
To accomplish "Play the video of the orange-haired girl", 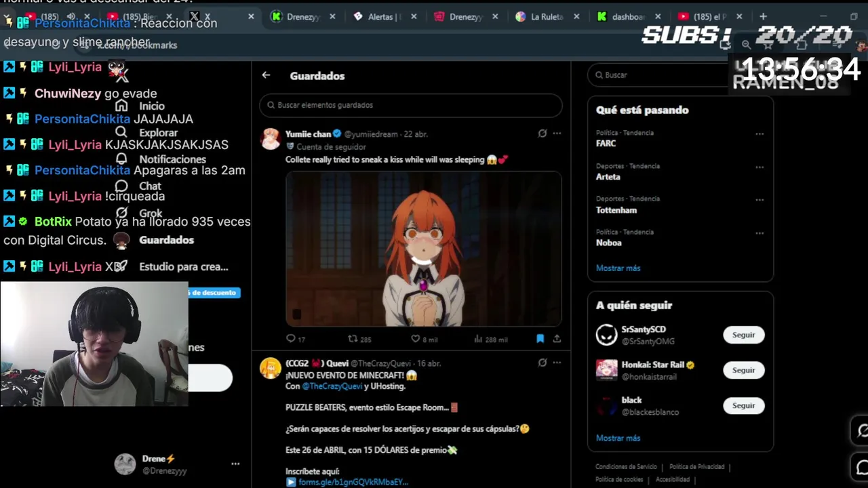I will [424, 249].
